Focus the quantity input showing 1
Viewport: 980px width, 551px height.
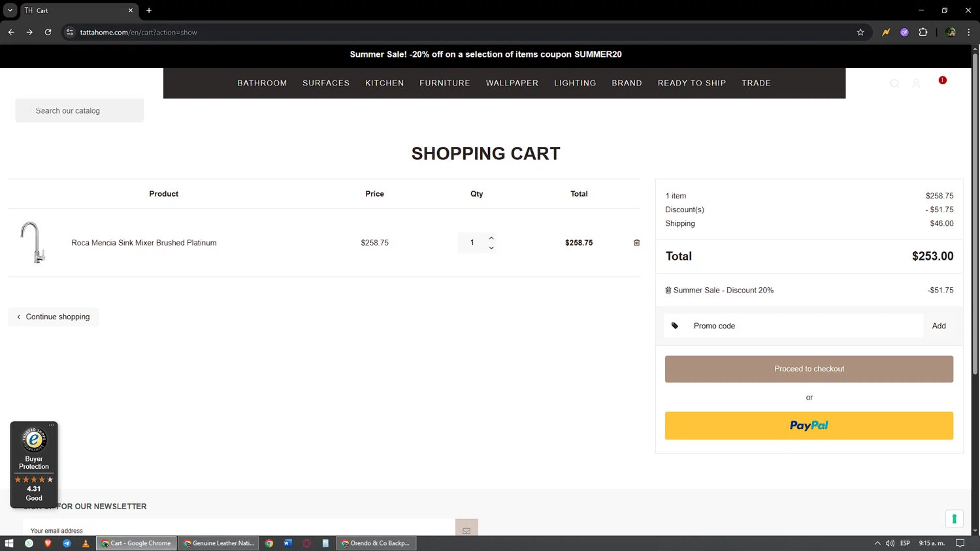(472, 243)
